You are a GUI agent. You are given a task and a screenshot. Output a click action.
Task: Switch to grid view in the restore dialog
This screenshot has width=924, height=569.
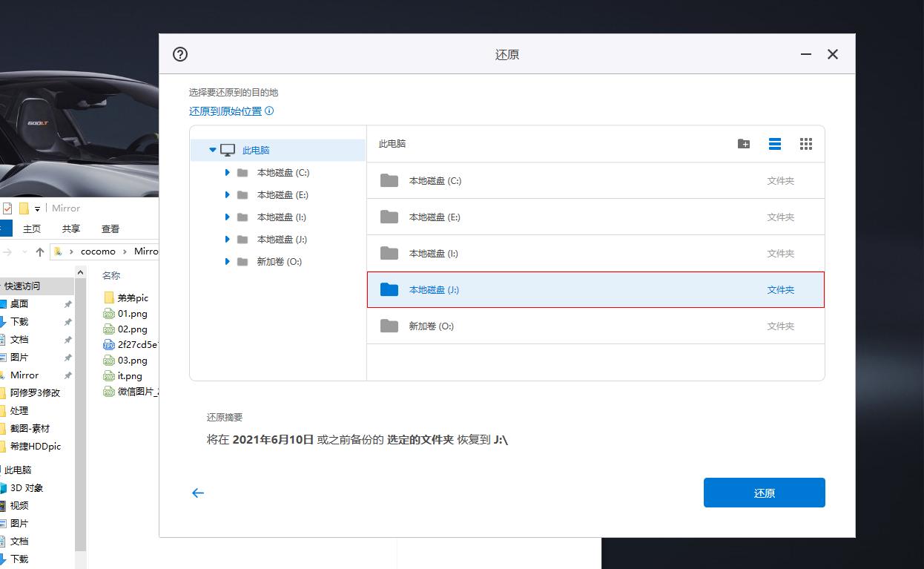pyautogui.click(x=806, y=144)
